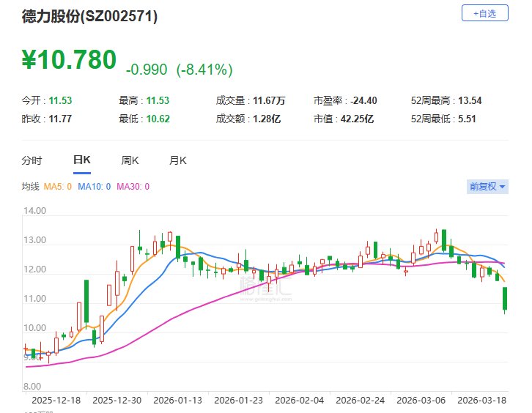The image size is (532, 413).
Task: Expand the 前复权 adjustment dropdown
Action: pyautogui.click(x=487, y=187)
